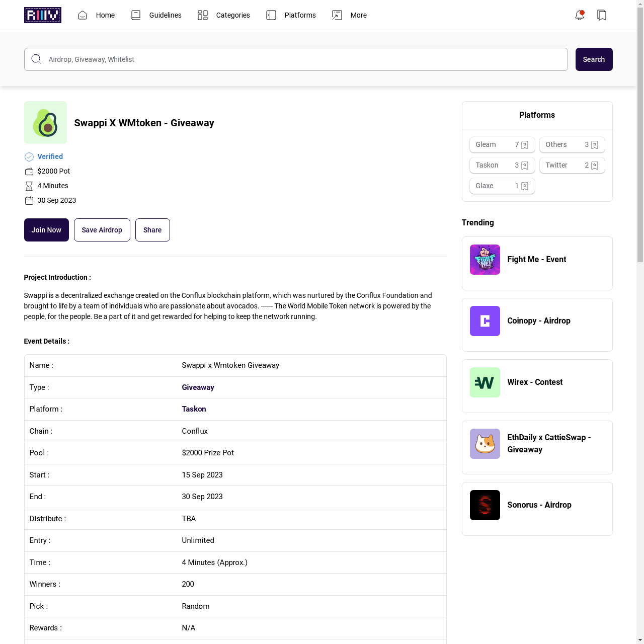Click the Verified label text

tap(50, 157)
